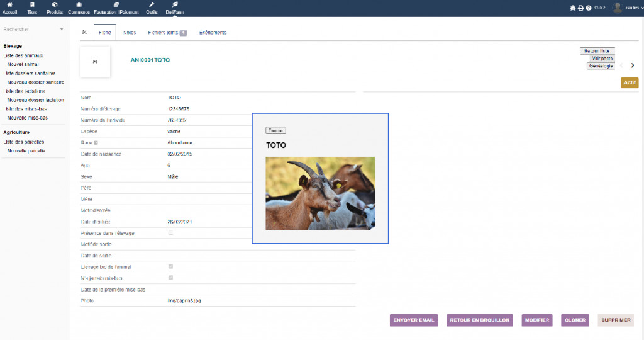Click the Voir photo button

coord(602,59)
